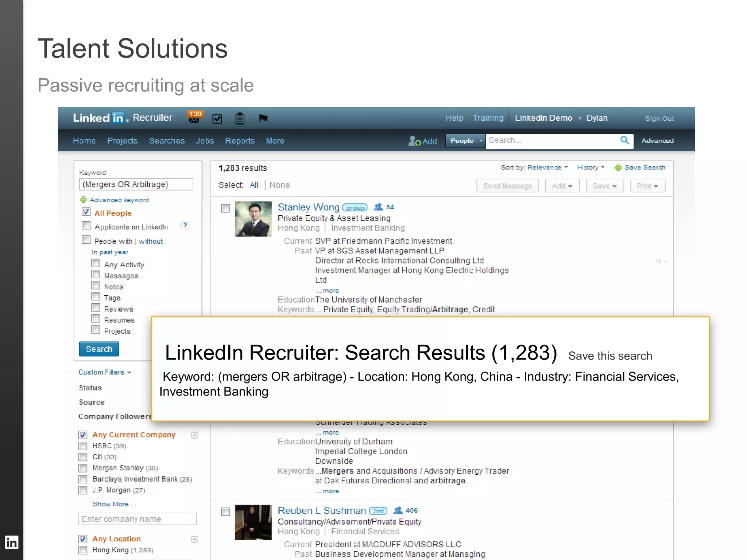747x560 pixels.
Task: Open the inbox messages icon with 139 badge
Action: (195, 117)
